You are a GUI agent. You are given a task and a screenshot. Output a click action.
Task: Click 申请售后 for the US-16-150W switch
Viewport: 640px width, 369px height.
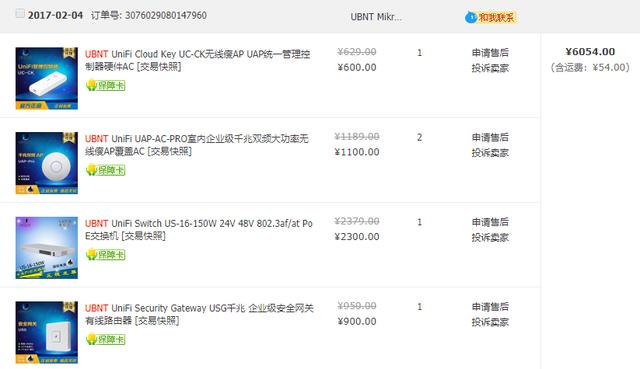[x=490, y=222]
